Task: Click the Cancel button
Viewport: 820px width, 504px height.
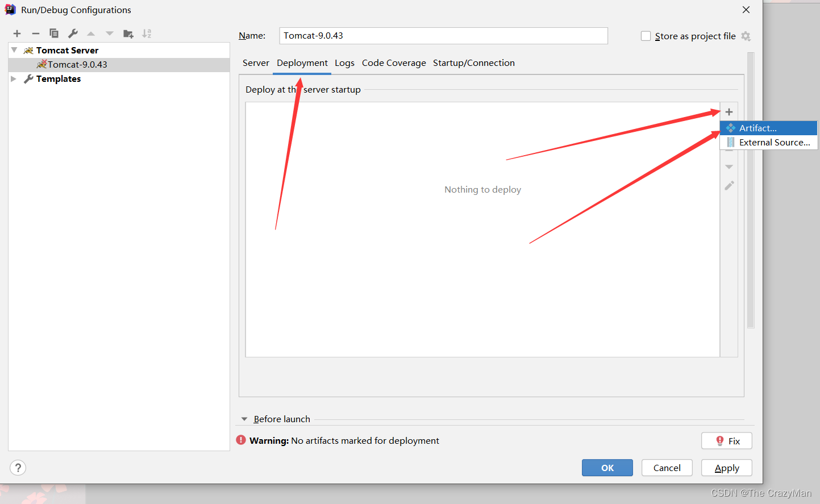Action: click(667, 468)
